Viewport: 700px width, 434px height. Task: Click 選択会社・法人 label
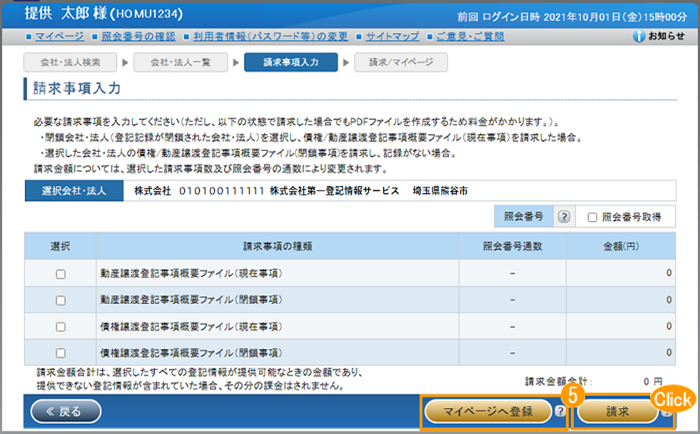74,191
